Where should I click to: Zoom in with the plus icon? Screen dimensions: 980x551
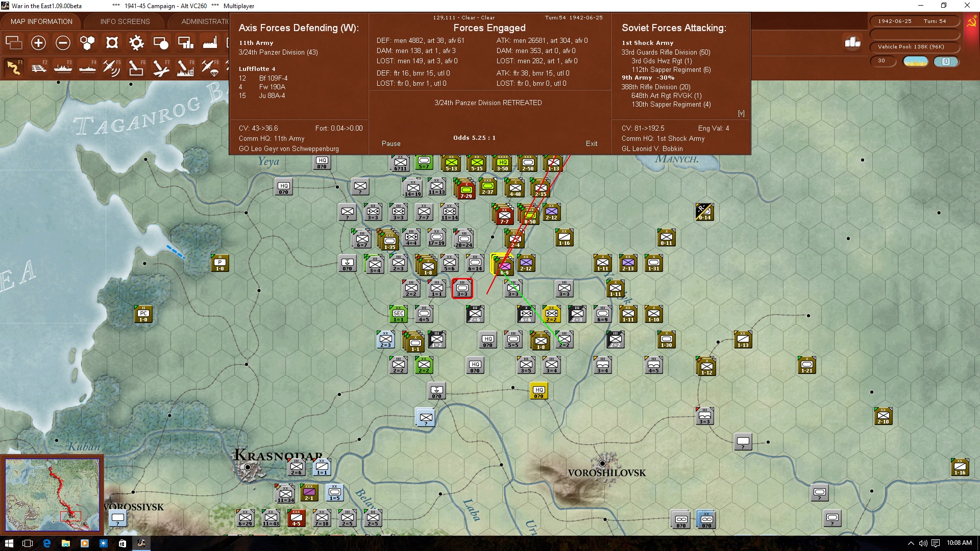click(38, 43)
